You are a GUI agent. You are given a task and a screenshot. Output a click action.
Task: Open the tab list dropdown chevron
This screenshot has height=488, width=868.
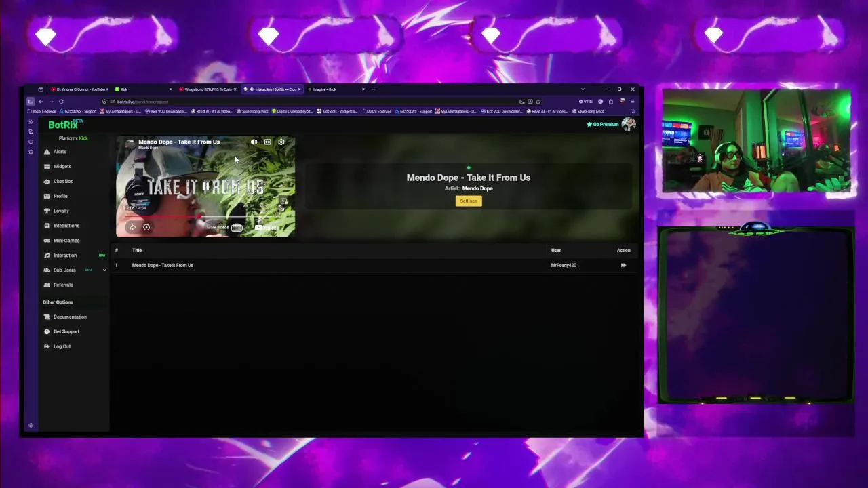click(x=583, y=89)
